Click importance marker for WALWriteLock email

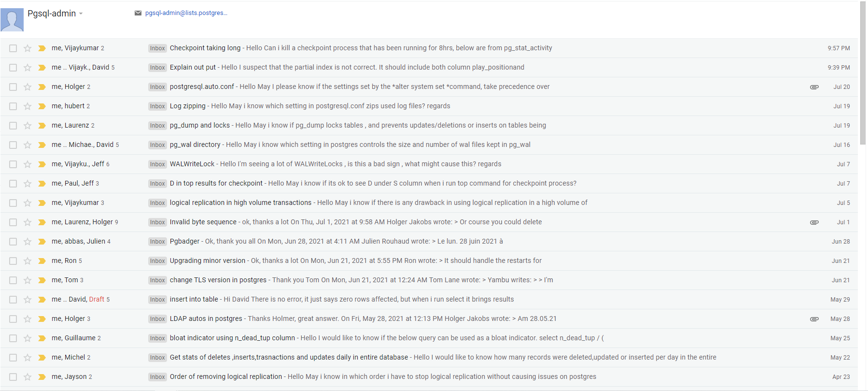(x=42, y=164)
